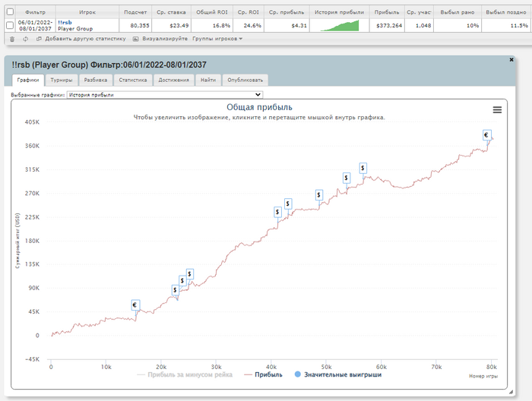Click the dollar marker near game 41k

(x=277, y=212)
